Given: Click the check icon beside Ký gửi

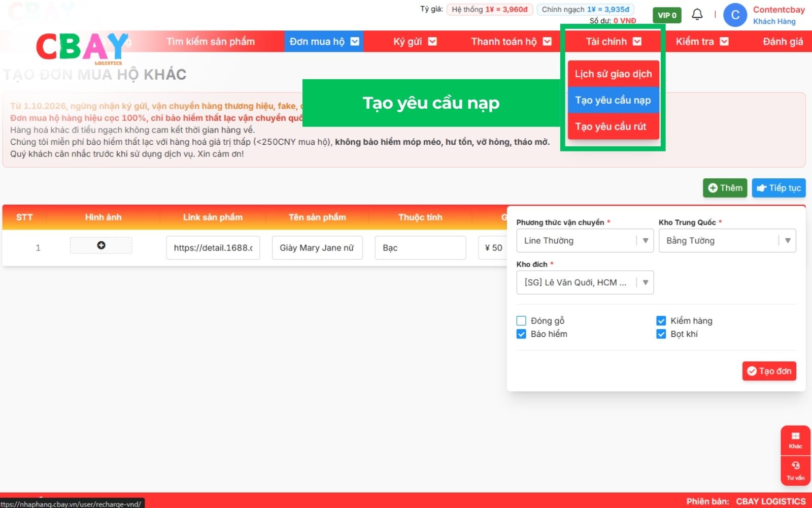Looking at the screenshot, I should coord(432,41).
